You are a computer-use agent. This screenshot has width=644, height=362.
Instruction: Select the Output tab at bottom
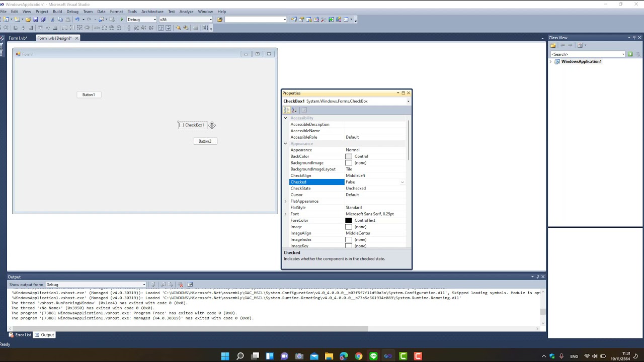point(44,335)
